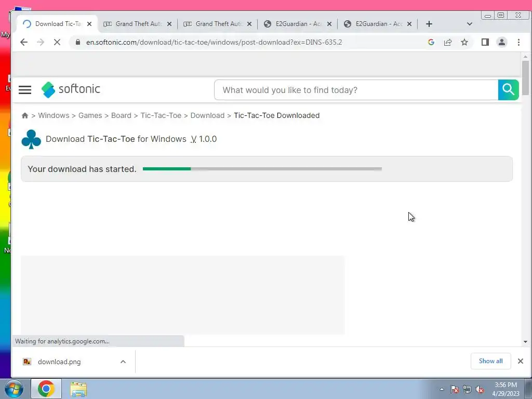Click the address bar URL

214,43
